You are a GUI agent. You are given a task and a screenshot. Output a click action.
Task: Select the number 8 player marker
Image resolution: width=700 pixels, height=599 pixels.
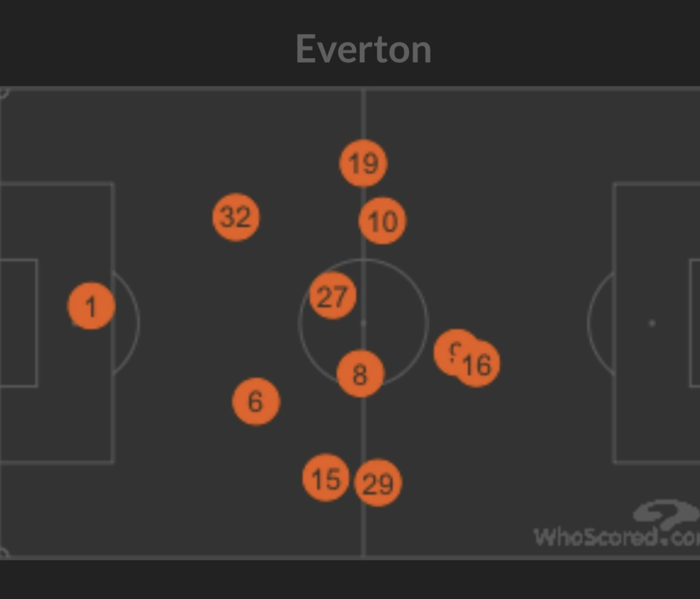(x=360, y=374)
